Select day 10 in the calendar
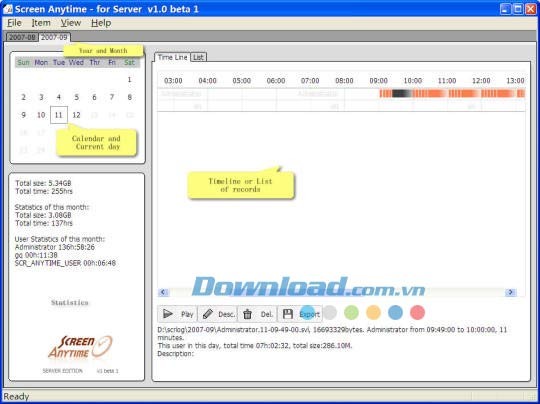540x404 pixels. click(x=41, y=115)
